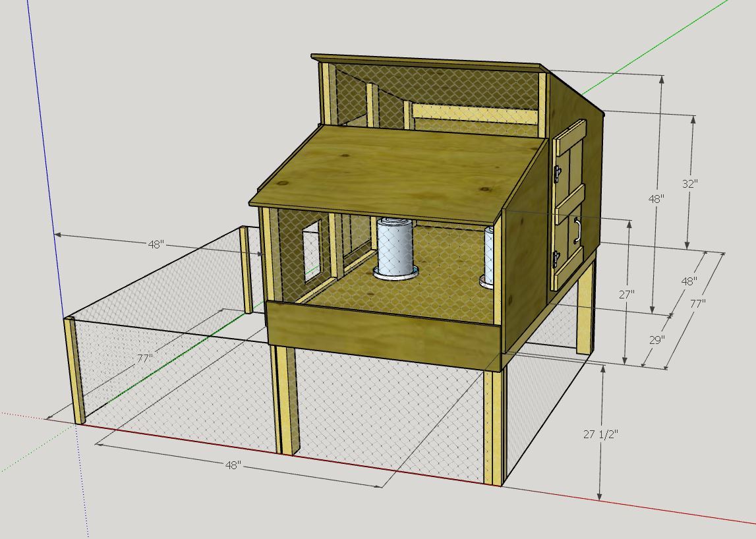Select the upper hinge on the side door

point(558,173)
